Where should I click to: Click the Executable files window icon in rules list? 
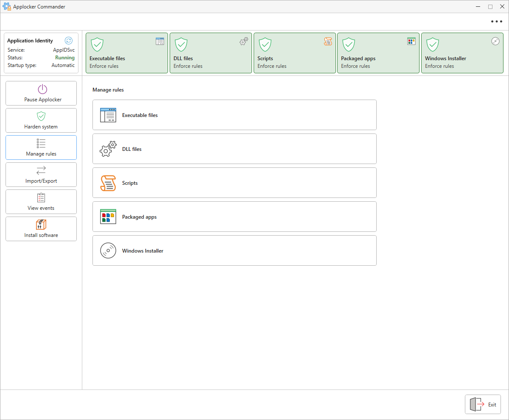tap(108, 115)
